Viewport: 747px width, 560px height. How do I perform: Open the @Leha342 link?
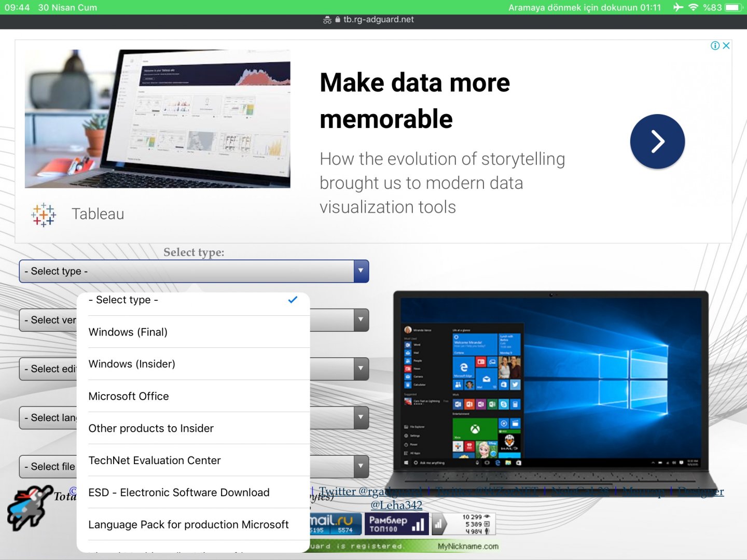(396, 505)
